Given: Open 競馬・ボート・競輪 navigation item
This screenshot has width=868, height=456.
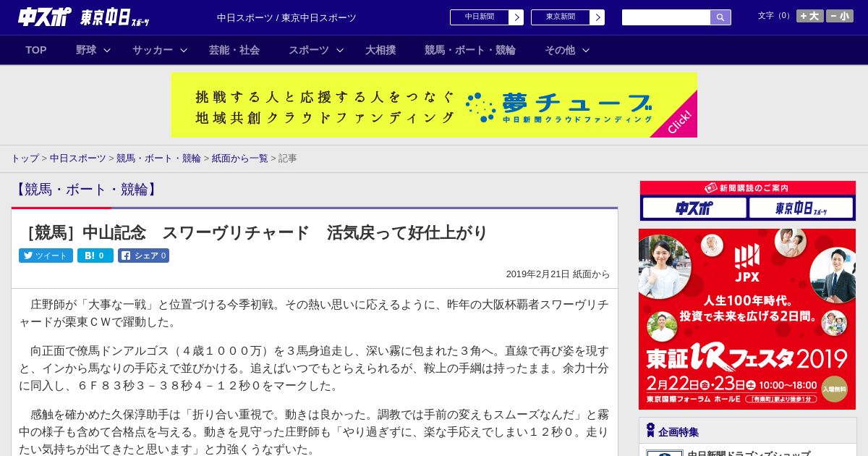Looking at the screenshot, I should 470,50.
